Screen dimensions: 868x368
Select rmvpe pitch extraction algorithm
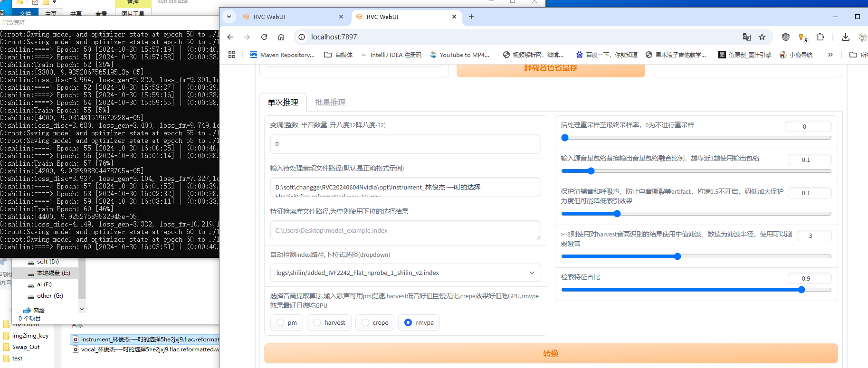419,322
